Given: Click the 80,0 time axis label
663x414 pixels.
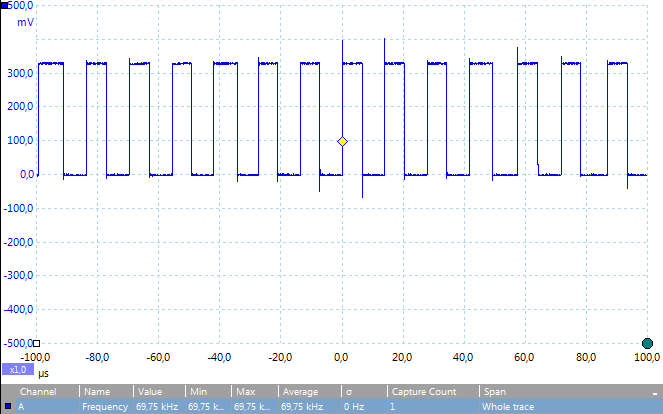Looking at the screenshot, I should click(586, 357).
